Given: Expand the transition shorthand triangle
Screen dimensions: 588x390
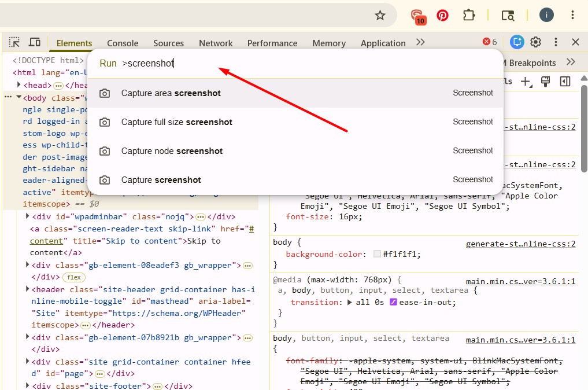Looking at the screenshot, I should point(349,302).
